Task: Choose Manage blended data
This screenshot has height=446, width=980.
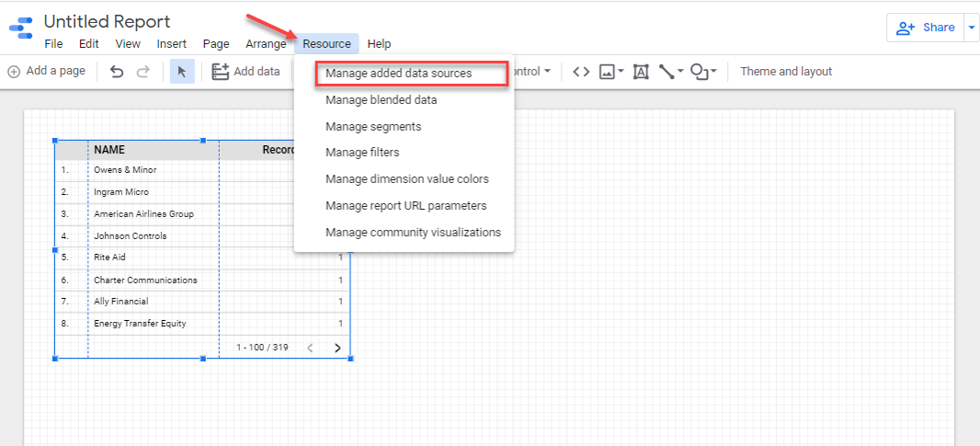Action: 404,100
